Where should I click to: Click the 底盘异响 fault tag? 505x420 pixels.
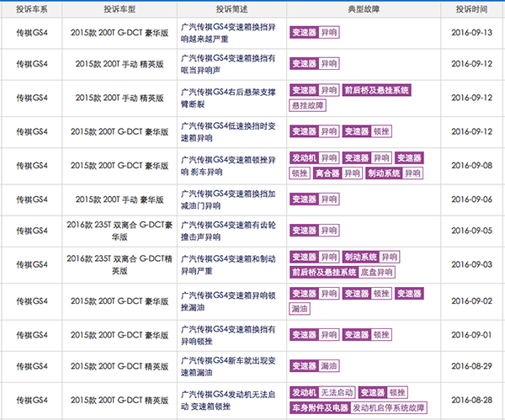[x=376, y=273]
